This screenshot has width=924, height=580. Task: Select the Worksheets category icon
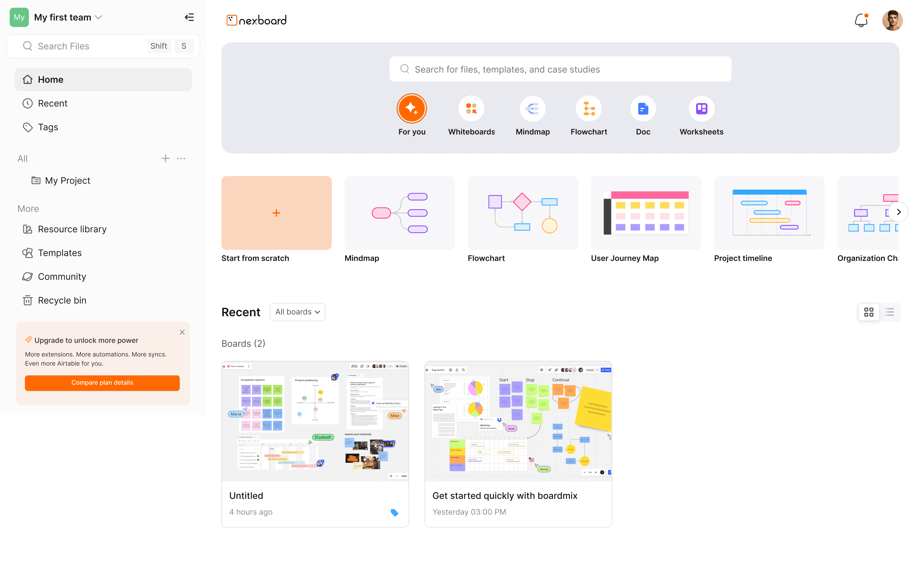pos(701,109)
